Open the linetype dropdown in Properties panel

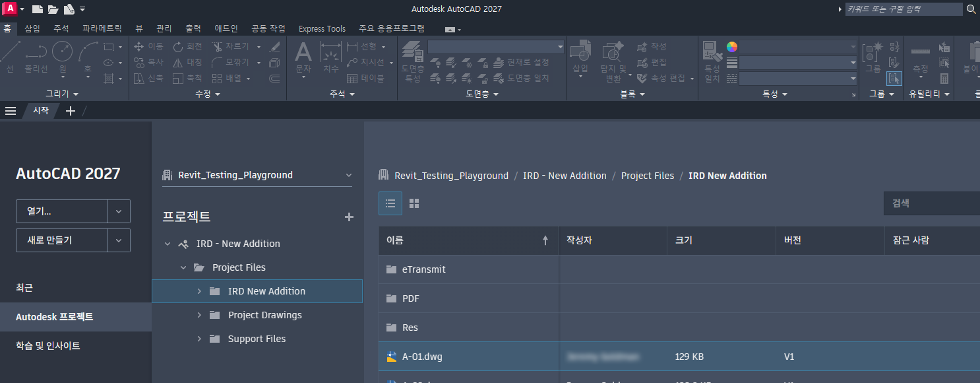pyautogui.click(x=798, y=79)
